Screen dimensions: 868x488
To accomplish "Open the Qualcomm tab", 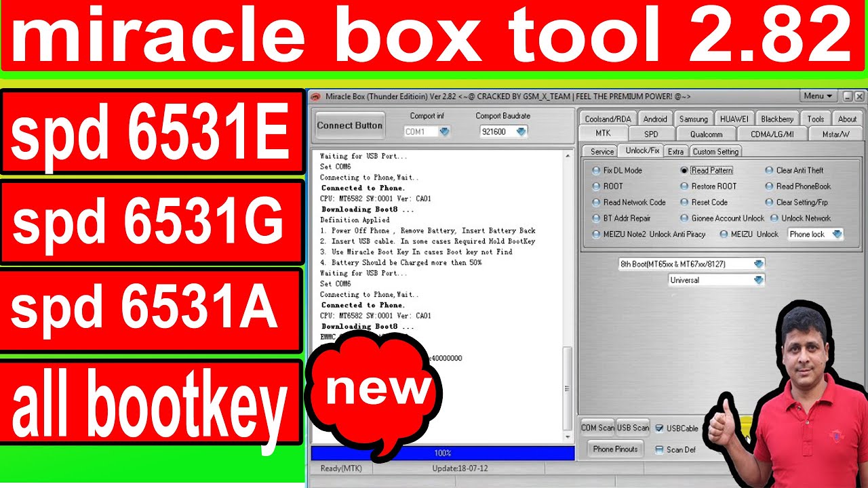I will [706, 134].
